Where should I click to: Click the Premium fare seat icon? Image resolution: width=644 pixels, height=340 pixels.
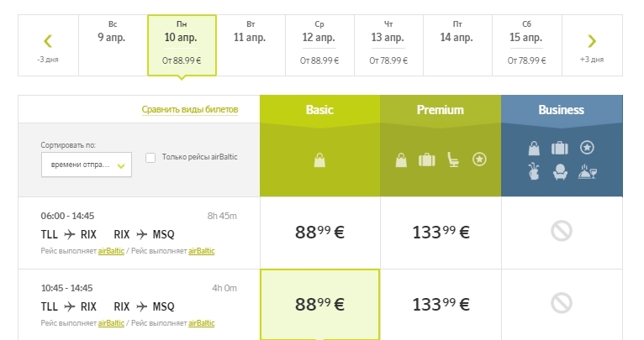point(453,159)
